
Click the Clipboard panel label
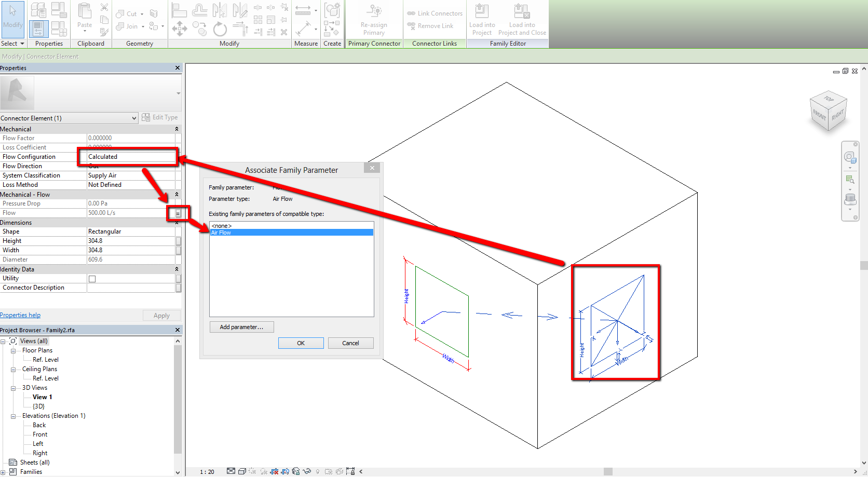pyautogui.click(x=91, y=43)
